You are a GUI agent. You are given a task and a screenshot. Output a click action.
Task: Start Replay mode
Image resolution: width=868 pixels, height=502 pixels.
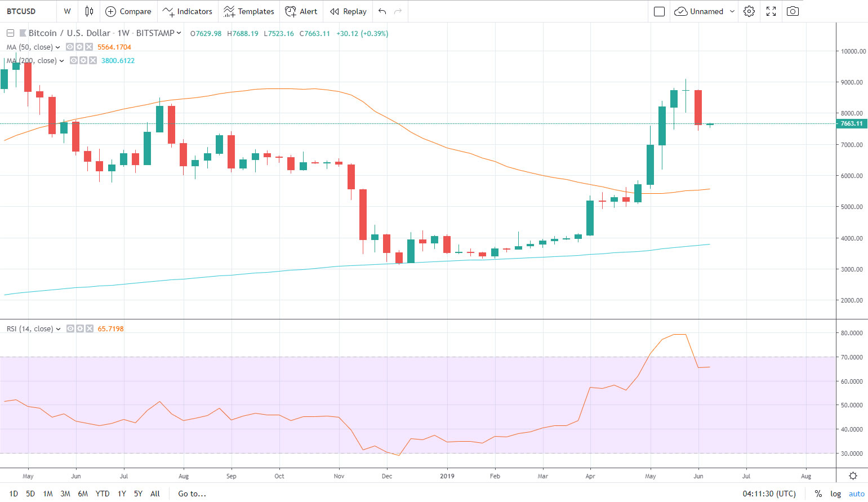tap(348, 11)
